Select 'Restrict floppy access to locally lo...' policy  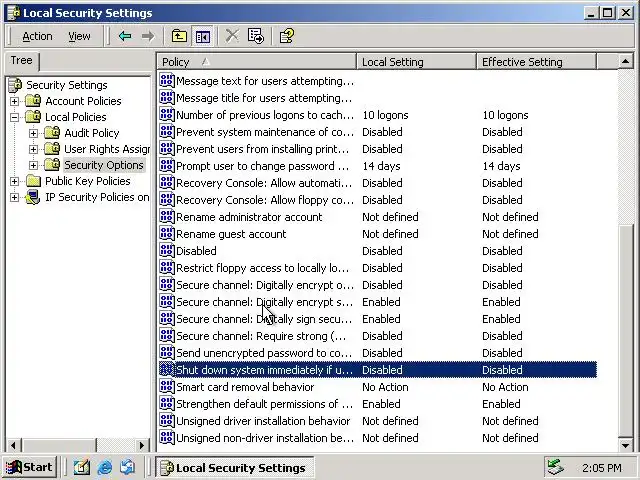click(x=378, y=268)
